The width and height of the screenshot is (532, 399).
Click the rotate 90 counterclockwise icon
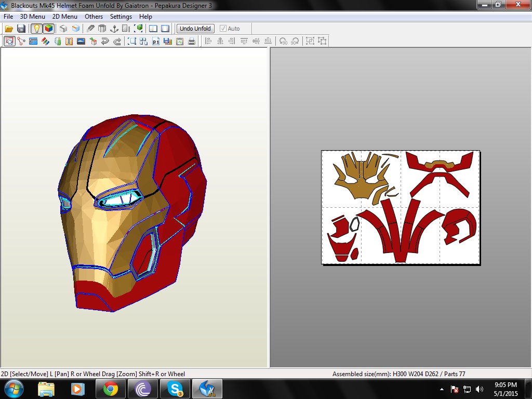point(283,42)
